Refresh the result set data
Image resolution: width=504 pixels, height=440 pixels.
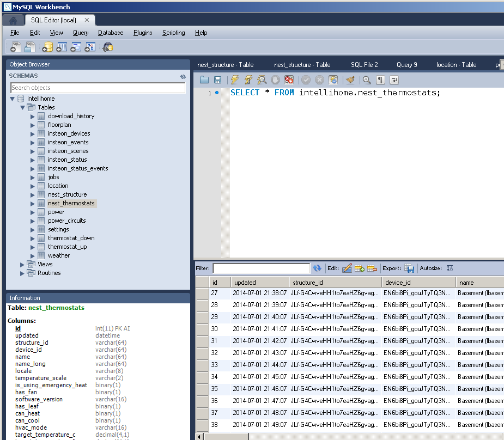click(317, 268)
